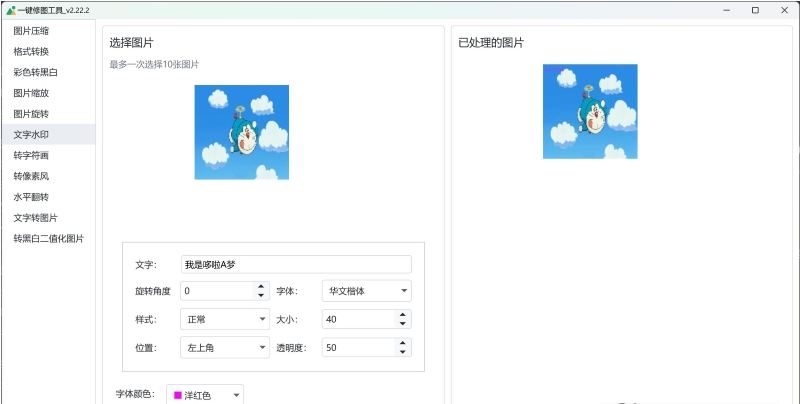Image resolution: width=803 pixels, height=404 pixels.
Task: Expand the 样式 dropdown showing 正常
Action: tap(225, 319)
